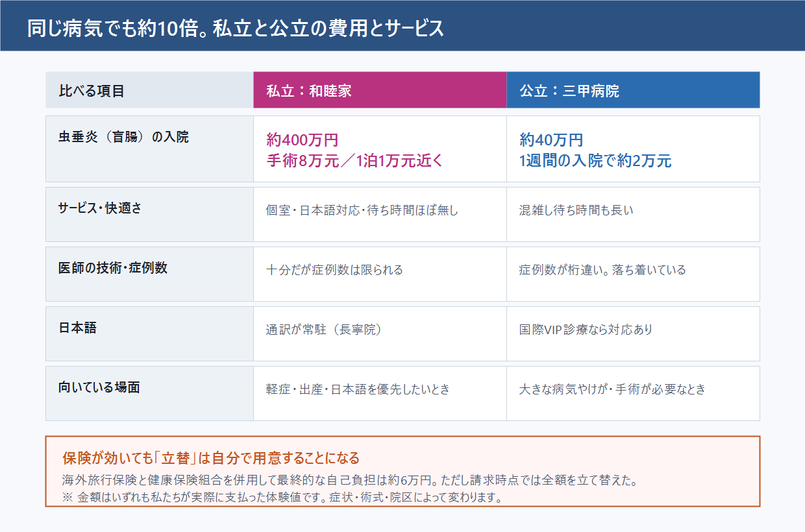Click the '約40万円' public cost text

[551, 139]
